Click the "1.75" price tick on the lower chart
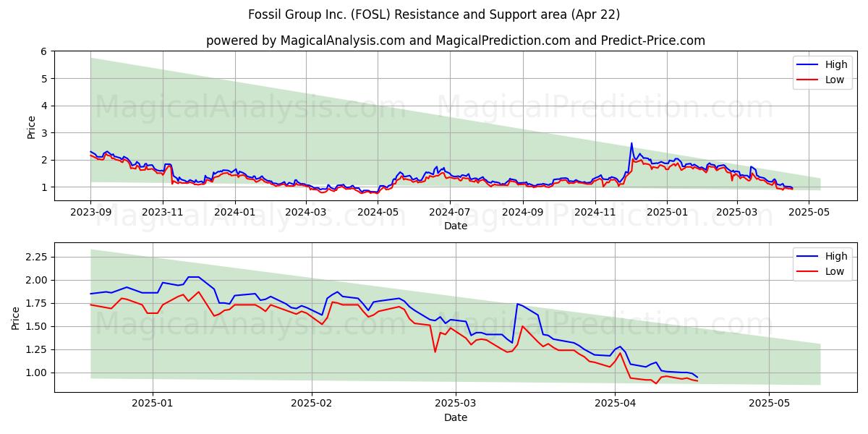 coord(36,303)
